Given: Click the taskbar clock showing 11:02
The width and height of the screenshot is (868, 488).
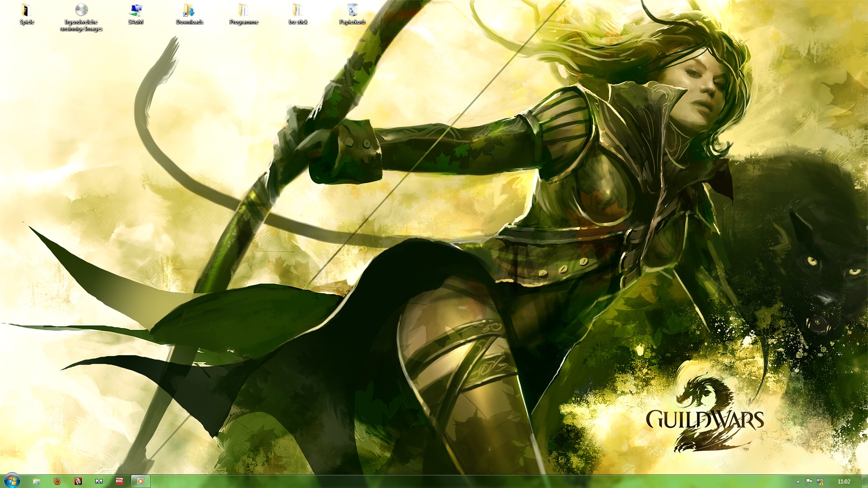Looking at the screenshot, I should (844, 482).
